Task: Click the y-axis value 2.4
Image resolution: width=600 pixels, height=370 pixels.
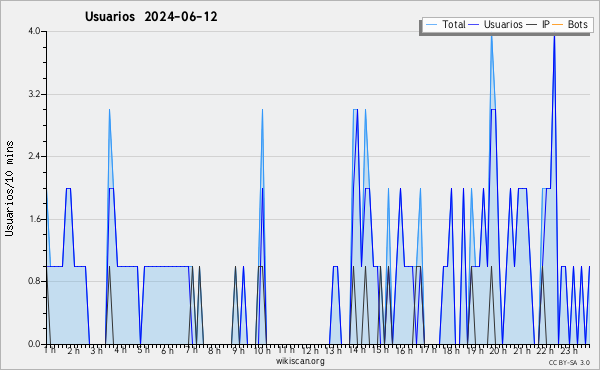Action: [34, 156]
